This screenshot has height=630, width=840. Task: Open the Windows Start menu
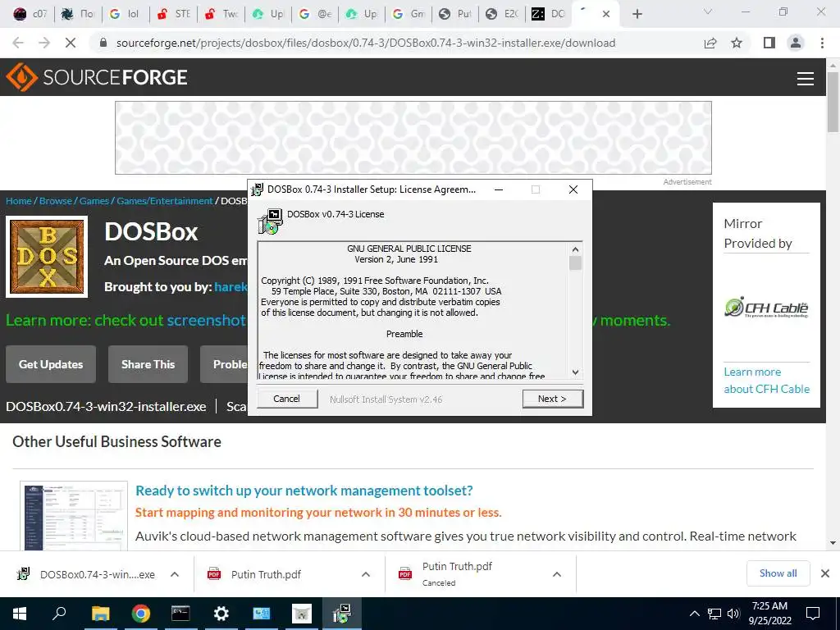pyautogui.click(x=20, y=614)
